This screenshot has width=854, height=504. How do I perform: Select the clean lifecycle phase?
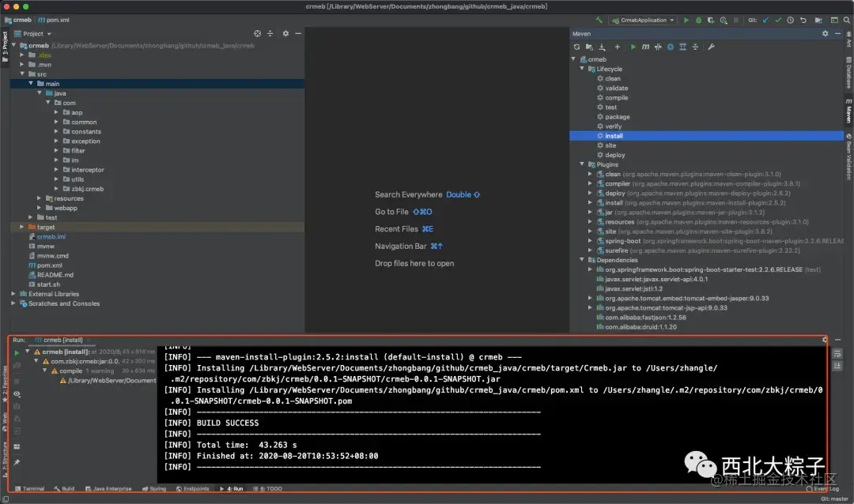612,78
